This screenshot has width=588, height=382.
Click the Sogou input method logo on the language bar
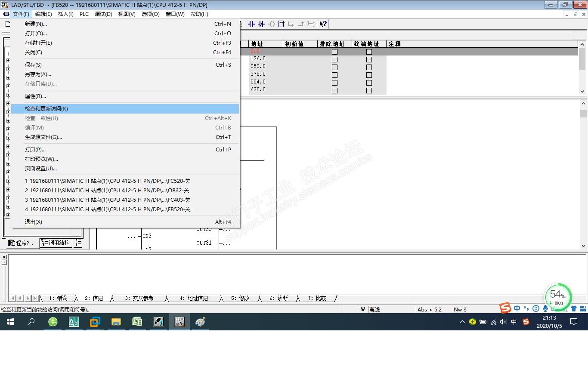[505, 308]
